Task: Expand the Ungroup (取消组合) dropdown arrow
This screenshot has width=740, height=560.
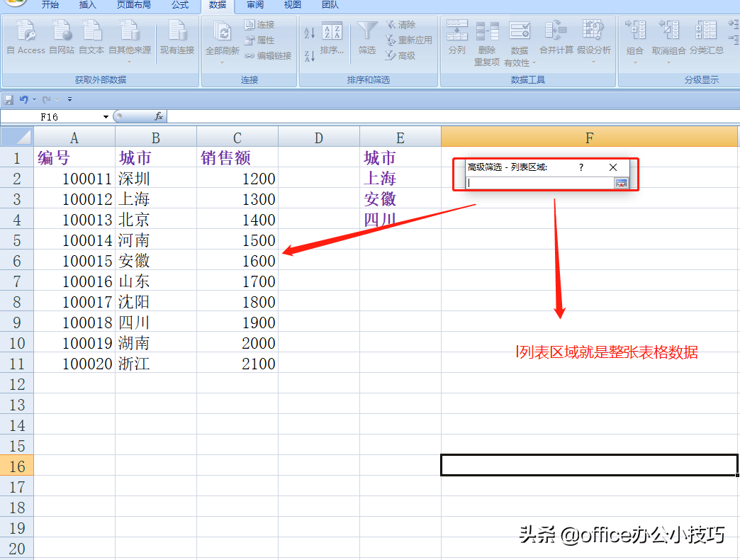Action: click(x=668, y=62)
